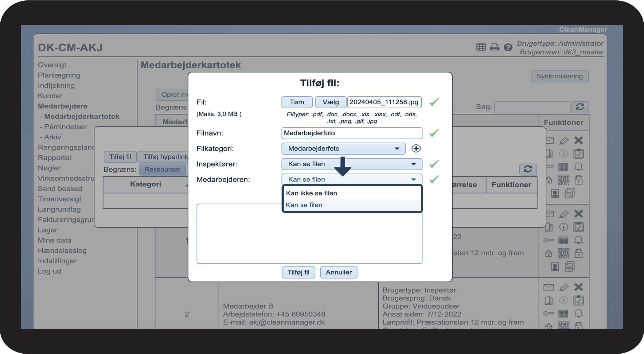The width and height of the screenshot is (644, 354).
Task: Click the calendar grid icon in first employee row
Action: pos(563,167)
